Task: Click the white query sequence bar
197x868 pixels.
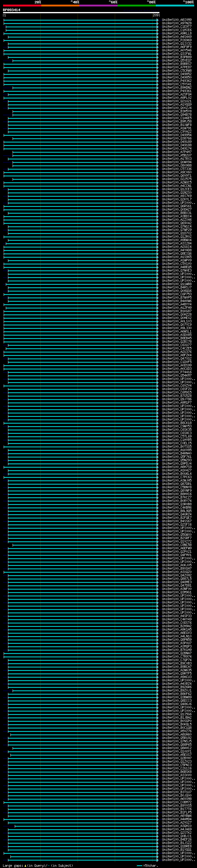Action: [81, 12]
